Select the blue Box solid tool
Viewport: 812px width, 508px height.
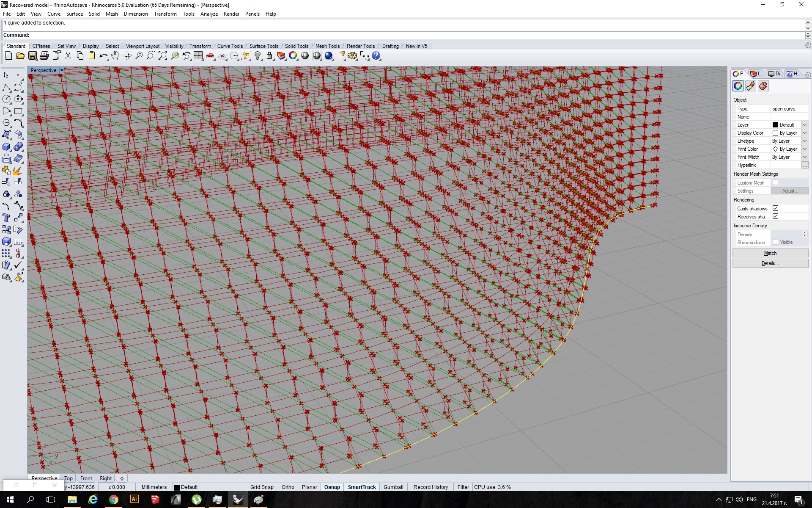(x=6, y=146)
